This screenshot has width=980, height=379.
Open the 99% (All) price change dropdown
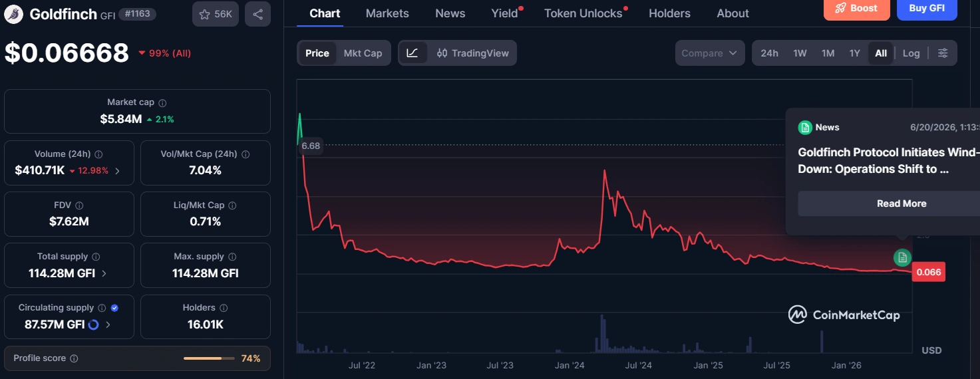tap(164, 53)
